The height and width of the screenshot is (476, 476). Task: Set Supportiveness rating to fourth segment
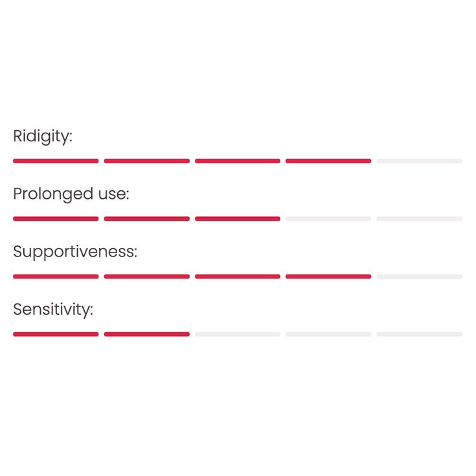328,277
